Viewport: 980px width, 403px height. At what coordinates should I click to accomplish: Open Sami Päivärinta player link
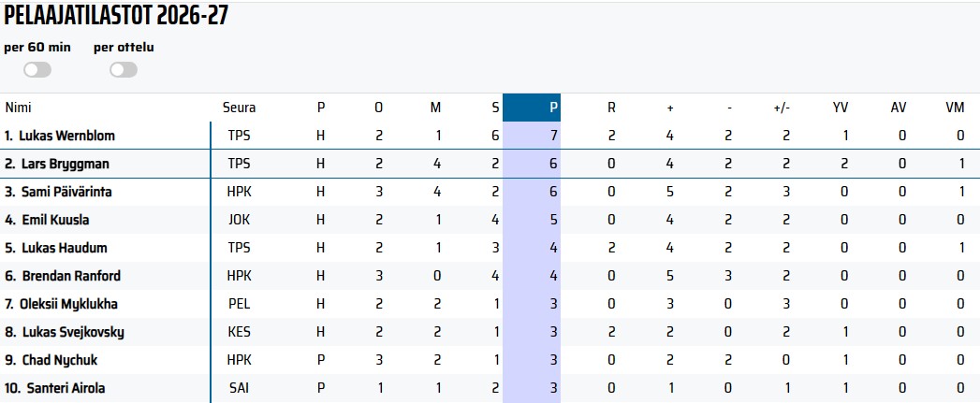[66, 192]
